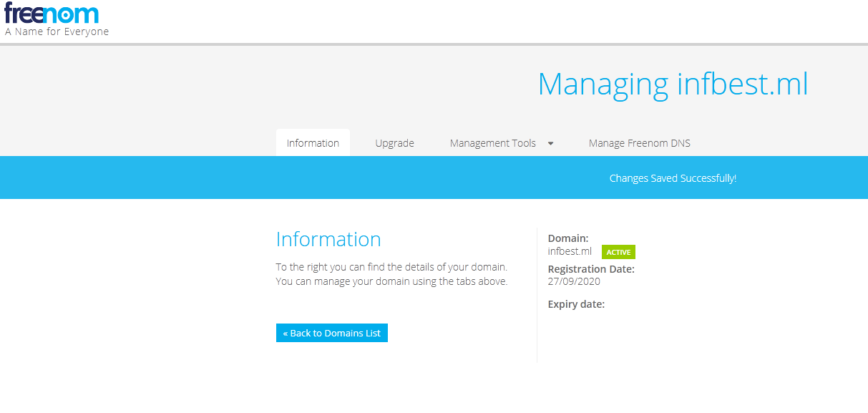Click the green ACTIVE status badge
868x413 pixels.
tap(618, 252)
